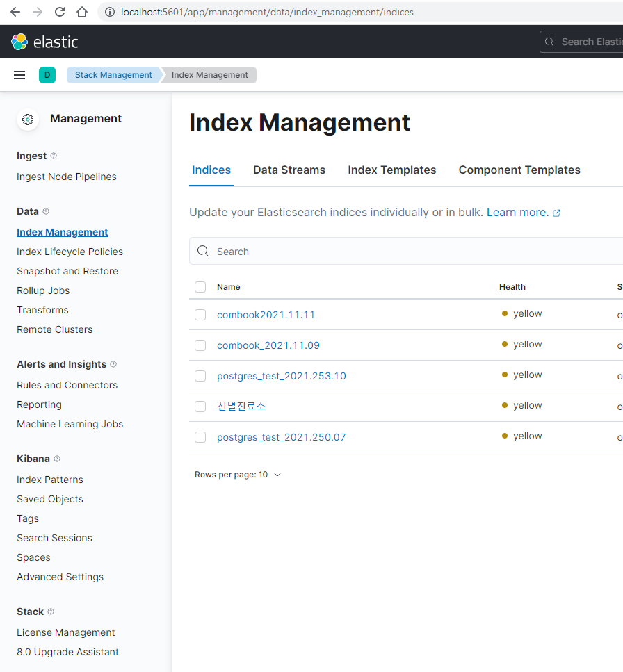Open Search Sessions
This screenshot has height=672, width=623.
coord(54,538)
